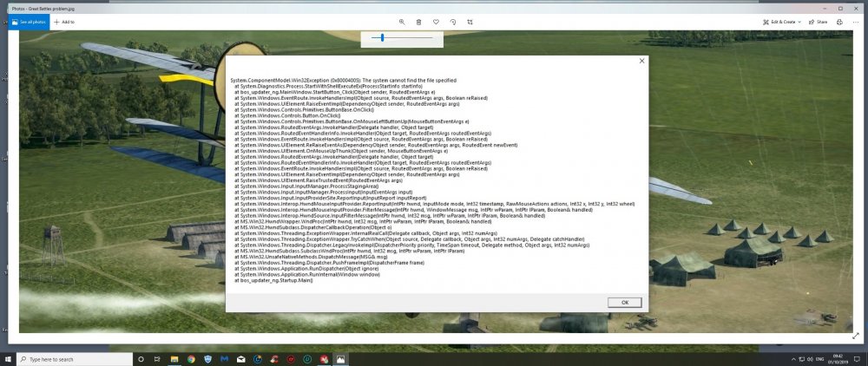Screen dimensions: 868x366
Task: Open the blue M app in taskbar
Action: (224, 359)
